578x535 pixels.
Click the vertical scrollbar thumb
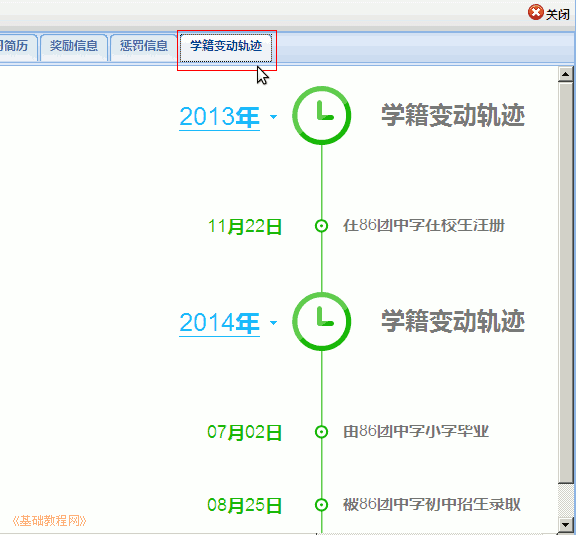pos(565,282)
